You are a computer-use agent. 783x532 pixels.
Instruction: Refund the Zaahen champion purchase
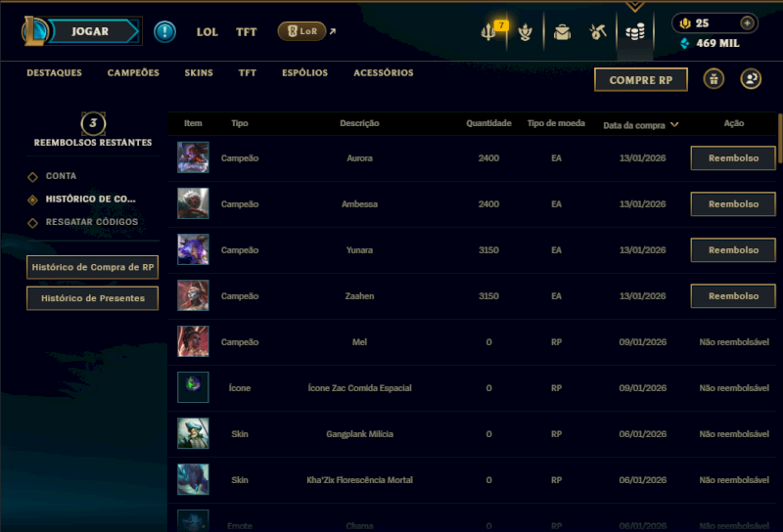(x=733, y=296)
